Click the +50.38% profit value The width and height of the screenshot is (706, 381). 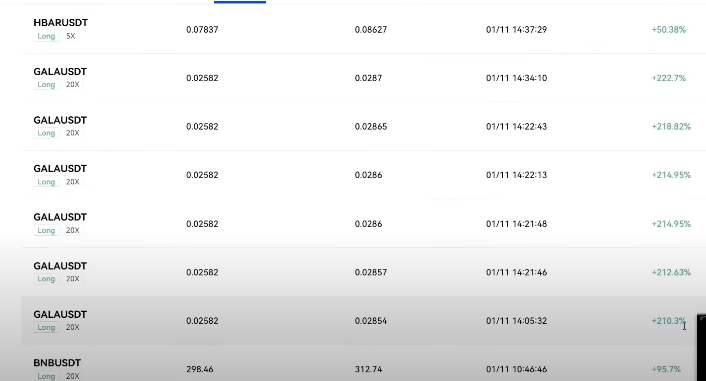click(x=669, y=30)
